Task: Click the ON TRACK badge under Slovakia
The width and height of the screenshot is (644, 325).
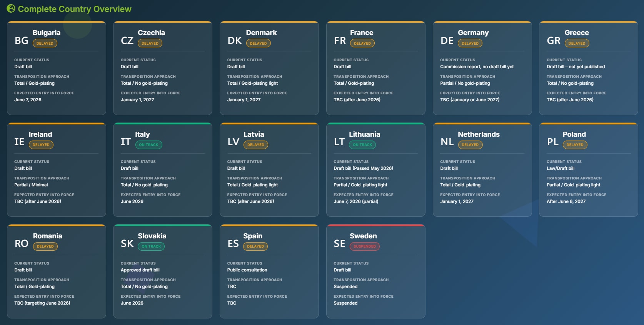Action: point(151,246)
